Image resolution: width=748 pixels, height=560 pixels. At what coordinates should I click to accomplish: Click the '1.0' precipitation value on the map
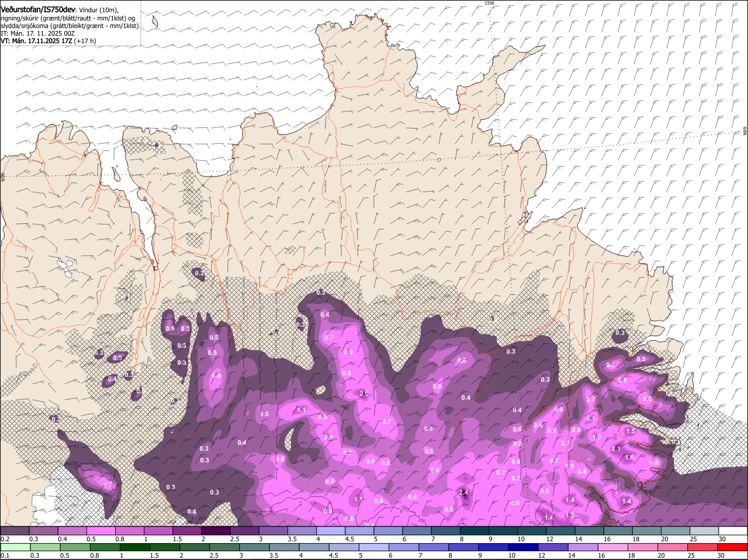pyautogui.click(x=597, y=437)
